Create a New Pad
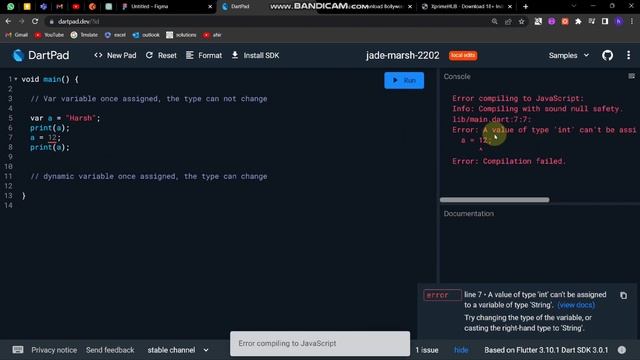640x360 pixels. [x=115, y=55]
